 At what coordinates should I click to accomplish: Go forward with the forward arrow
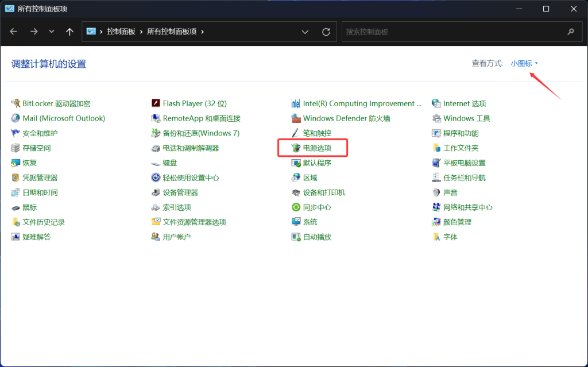click(34, 32)
